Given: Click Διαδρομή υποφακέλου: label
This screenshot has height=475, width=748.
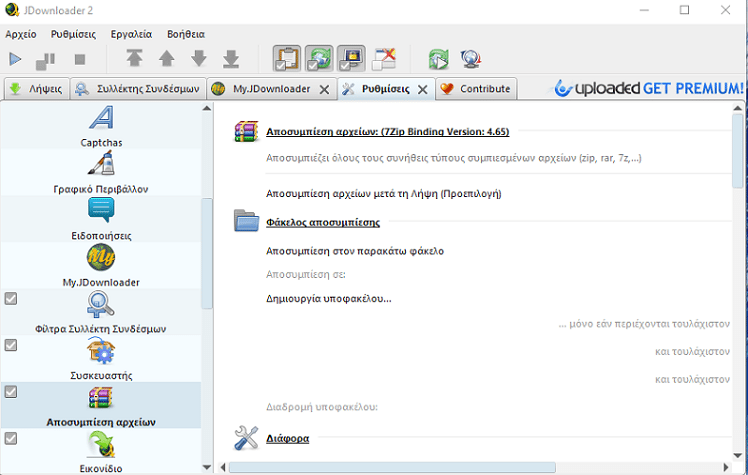Looking at the screenshot, I should (322, 407).
